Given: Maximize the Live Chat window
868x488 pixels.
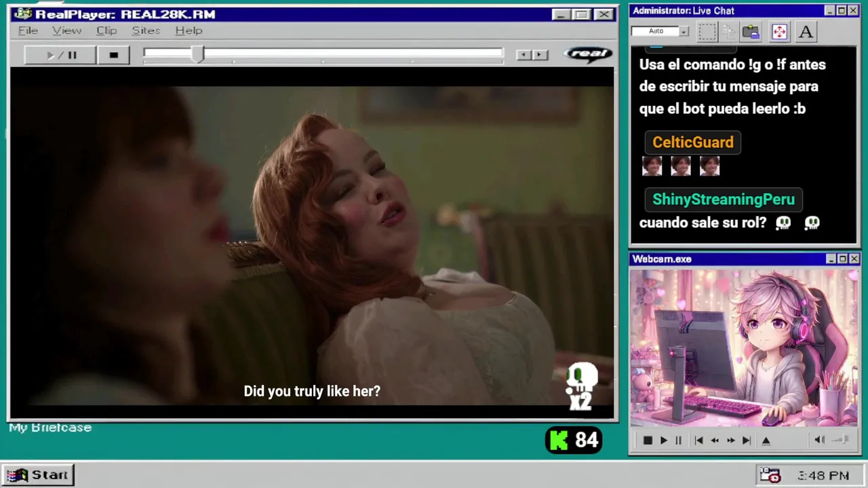Looking at the screenshot, I should coord(842,11).
